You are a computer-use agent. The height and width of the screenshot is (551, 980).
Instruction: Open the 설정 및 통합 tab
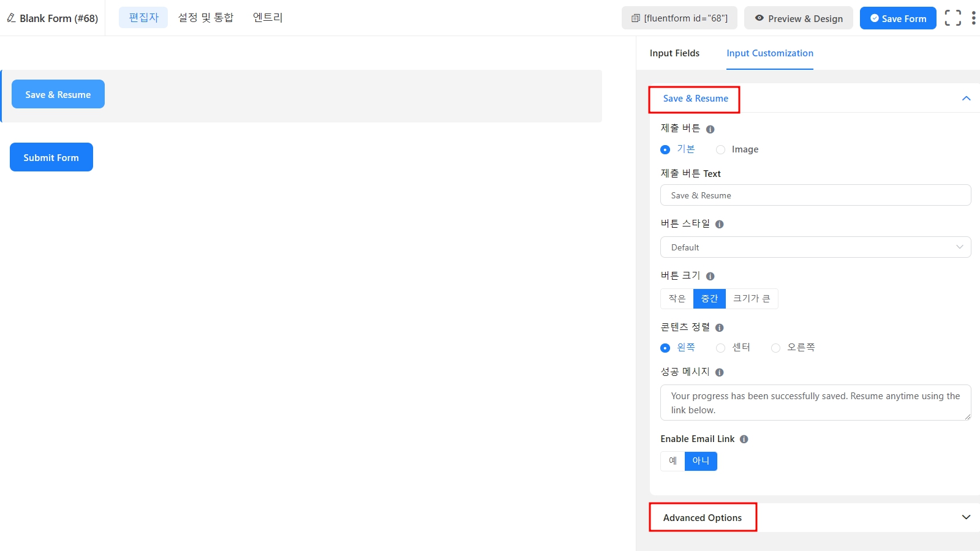point(206,18)
